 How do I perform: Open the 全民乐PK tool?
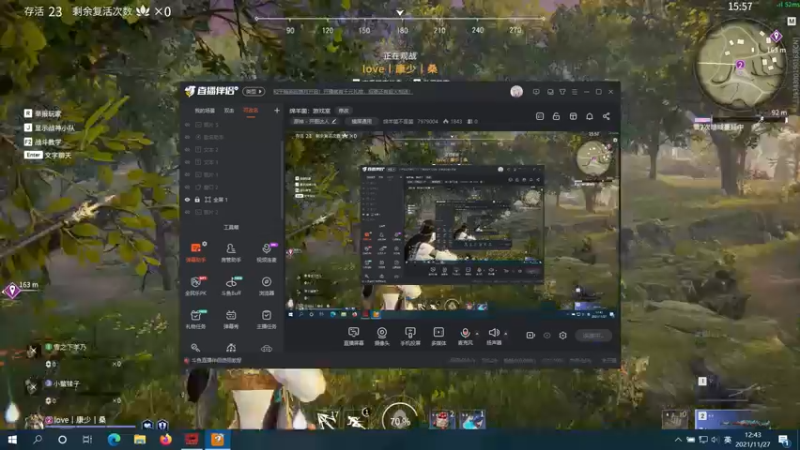point(195,286)
